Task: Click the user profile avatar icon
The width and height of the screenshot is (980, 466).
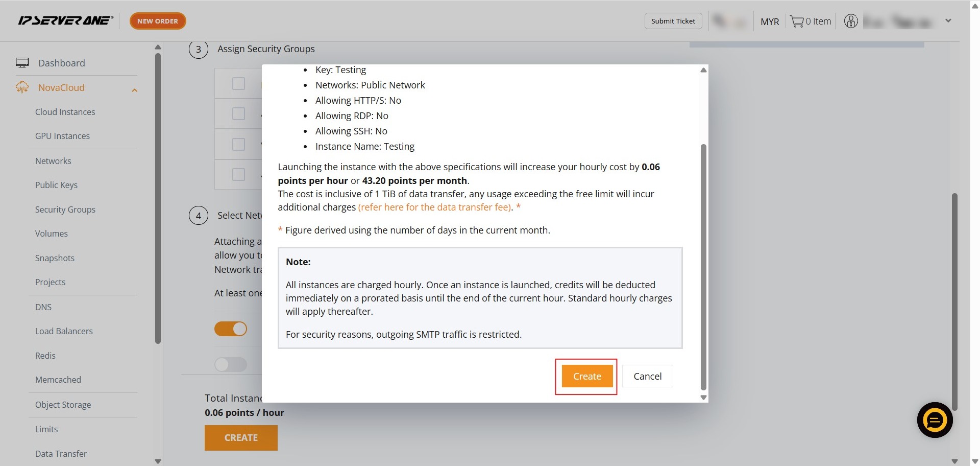Action: [x=851, y=21]
